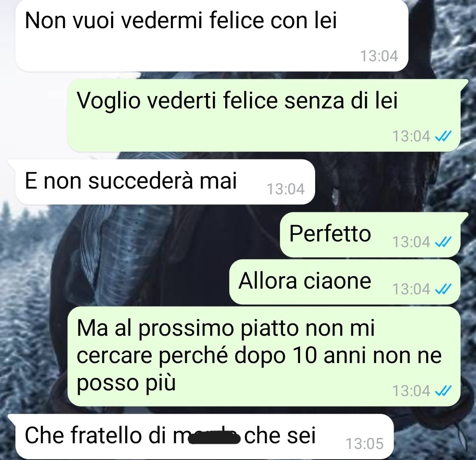Tap the 13:04 time in 'Voglio vederti' bubble
476x460 pixels.
pyautogui.click(x=411, y=136)
